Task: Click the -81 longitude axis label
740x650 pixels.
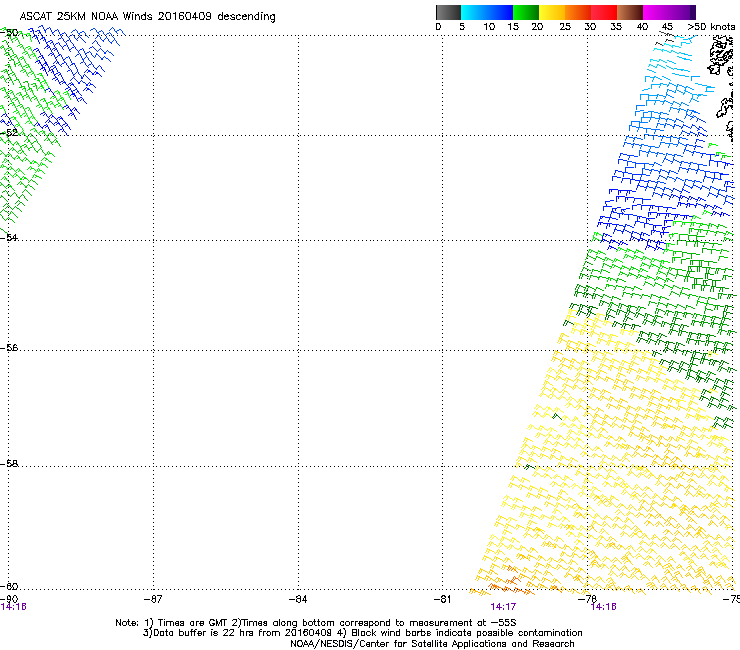Action: (442, 599)
